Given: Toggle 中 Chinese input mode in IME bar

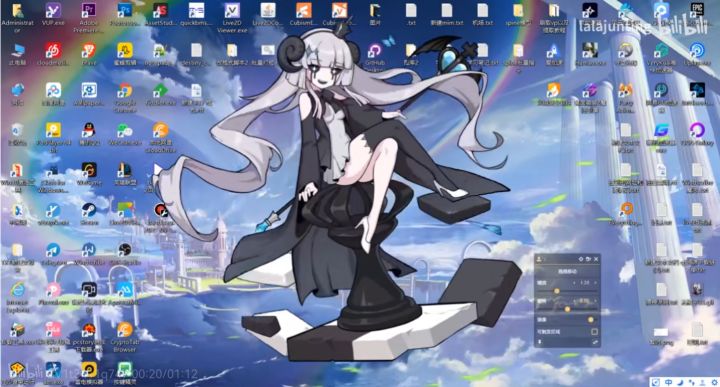Looking at the screenshot, I should pyautogui.click(x=669, y=382).
